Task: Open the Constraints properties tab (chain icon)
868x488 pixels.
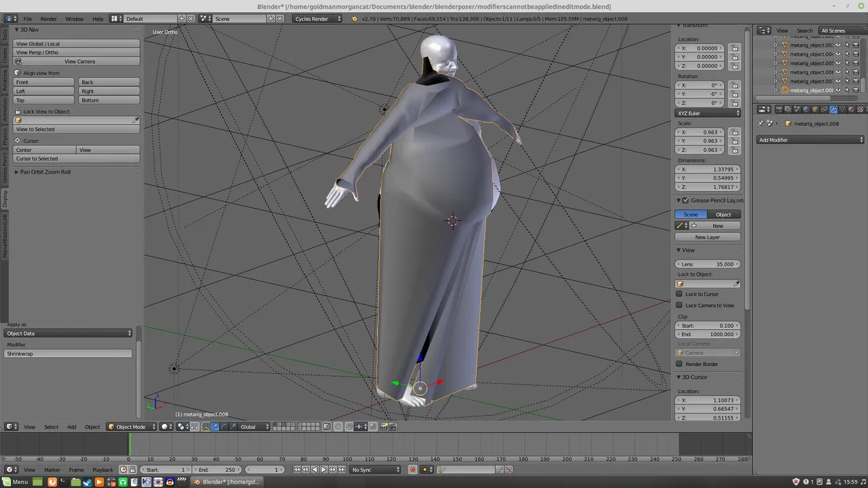Action: [x=824, y=109]
